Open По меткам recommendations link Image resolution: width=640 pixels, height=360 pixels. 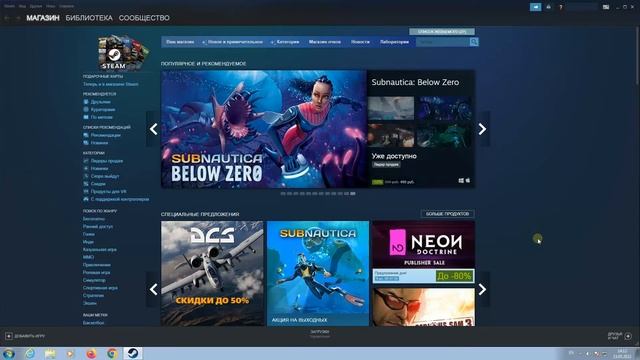pyautogui.click(x=102, y=117)
